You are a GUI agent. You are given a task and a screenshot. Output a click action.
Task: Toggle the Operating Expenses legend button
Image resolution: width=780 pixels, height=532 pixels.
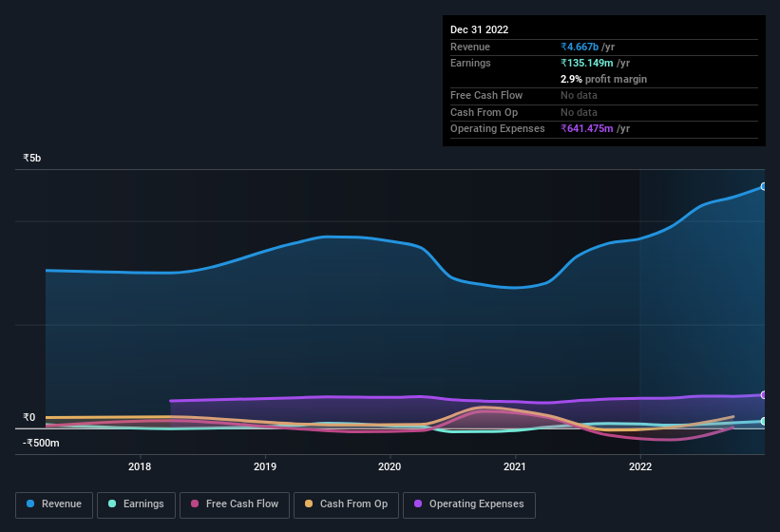point(469,504)
